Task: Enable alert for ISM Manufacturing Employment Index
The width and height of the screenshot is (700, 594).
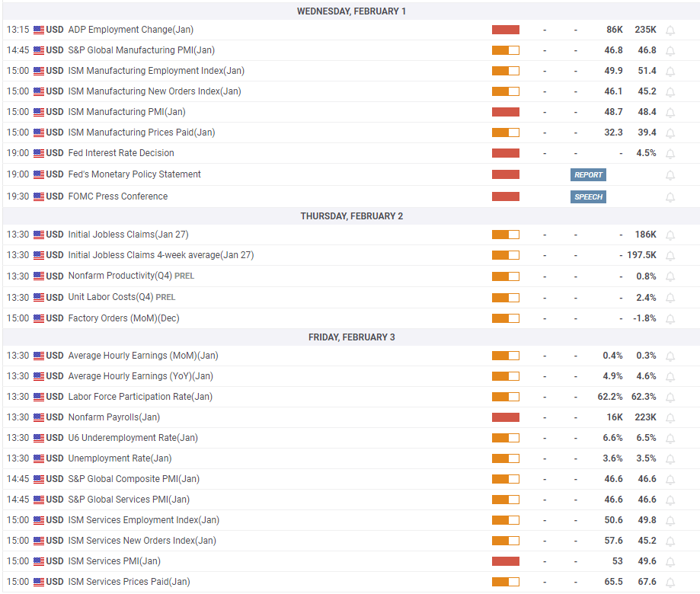Action: click(670, 72)
